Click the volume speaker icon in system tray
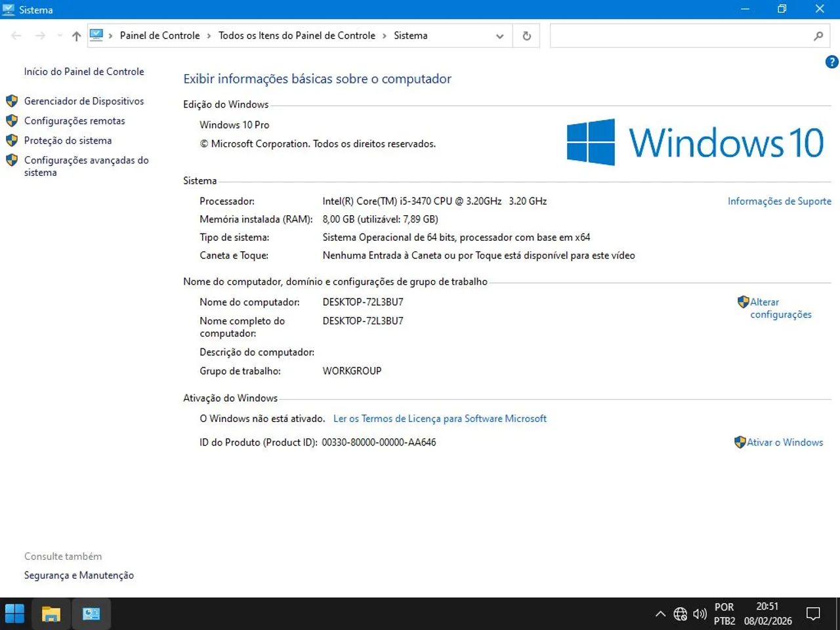The image size is (840, 630). point(700,614)
